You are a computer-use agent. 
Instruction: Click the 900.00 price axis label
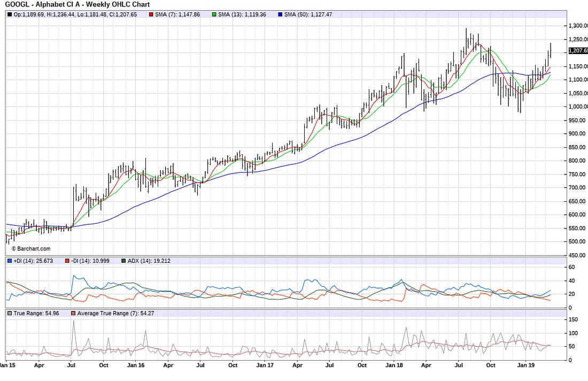point(577,134)
